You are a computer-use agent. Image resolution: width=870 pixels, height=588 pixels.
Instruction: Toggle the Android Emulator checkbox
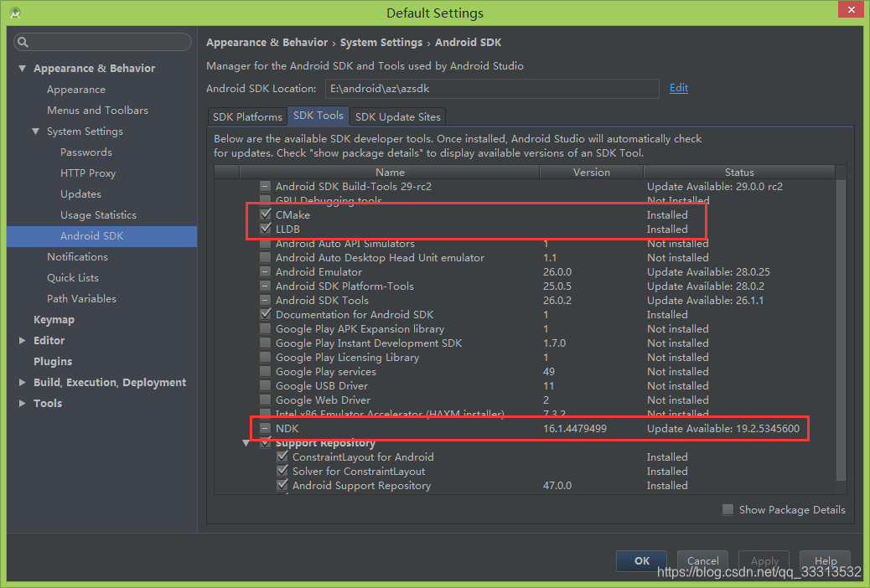pyautogui.click(x=266, y=272)
